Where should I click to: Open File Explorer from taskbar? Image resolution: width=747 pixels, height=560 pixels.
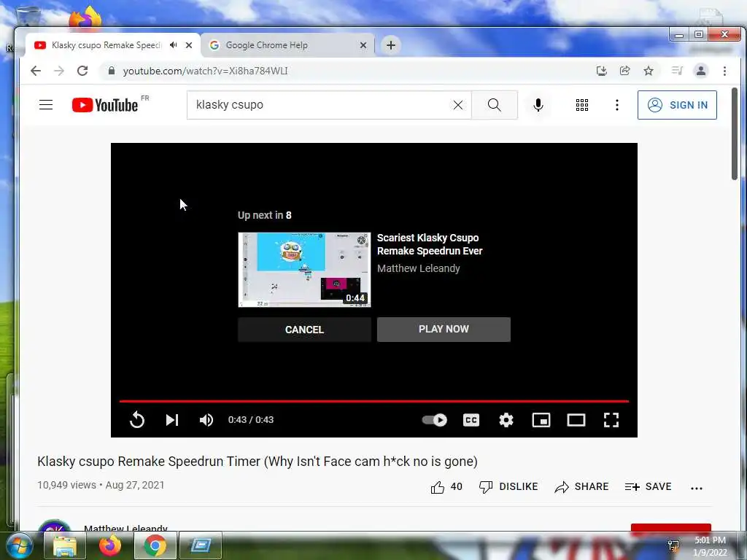65,546
